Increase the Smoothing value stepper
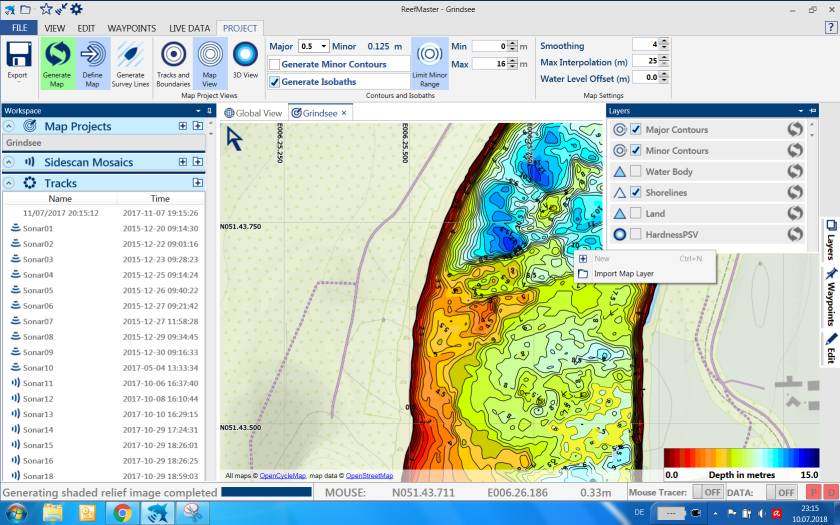 (x=664, y=41)
